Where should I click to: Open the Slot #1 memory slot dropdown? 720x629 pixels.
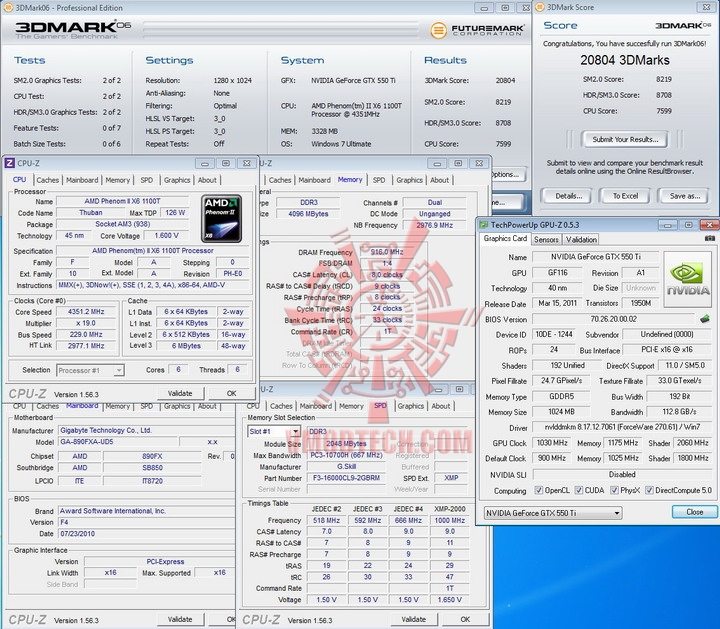click(274, 431)
